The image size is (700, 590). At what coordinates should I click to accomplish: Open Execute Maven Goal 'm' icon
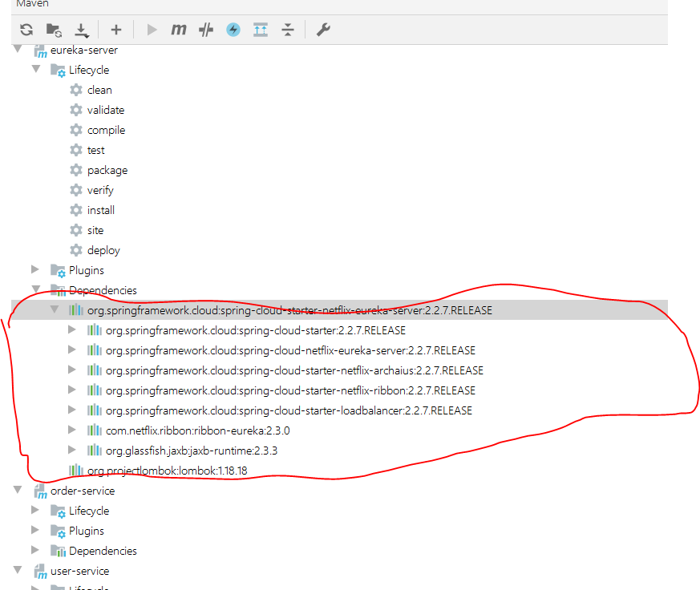(x=179, y=30)
